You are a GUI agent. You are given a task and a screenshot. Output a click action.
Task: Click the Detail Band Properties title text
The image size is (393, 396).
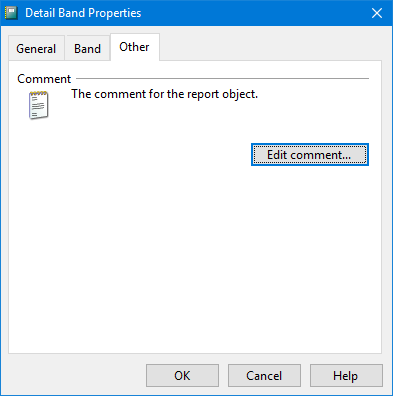[83, 13]
